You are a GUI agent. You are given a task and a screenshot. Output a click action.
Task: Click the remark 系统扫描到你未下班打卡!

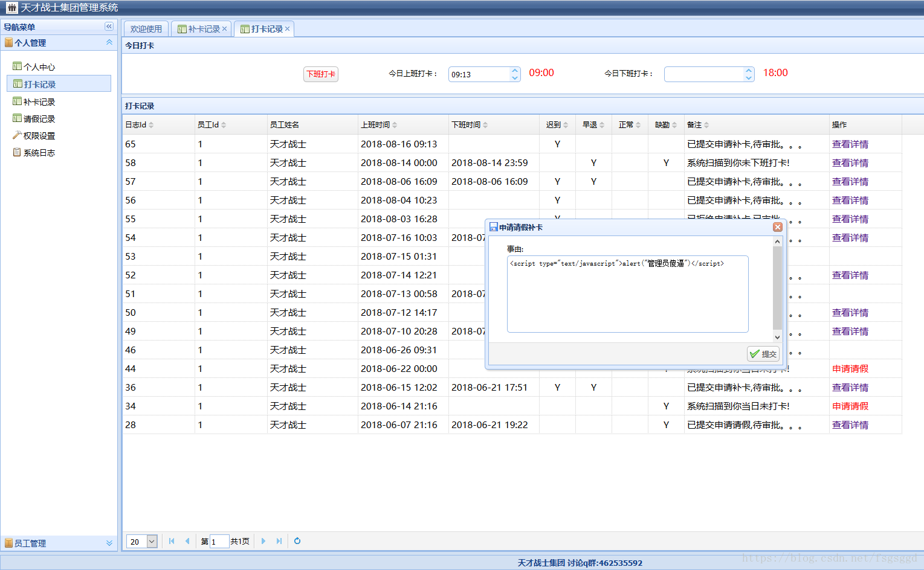pyautogui.click(x=738, y=163)
